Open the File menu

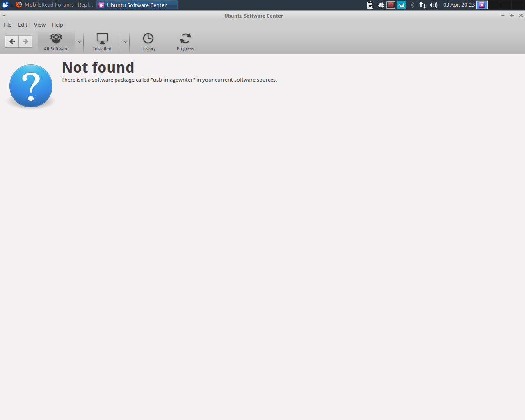7,25
